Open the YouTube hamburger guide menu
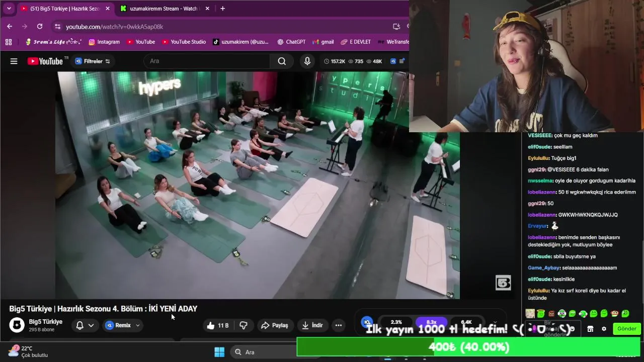The image size is (644, 362). [14, 61]
